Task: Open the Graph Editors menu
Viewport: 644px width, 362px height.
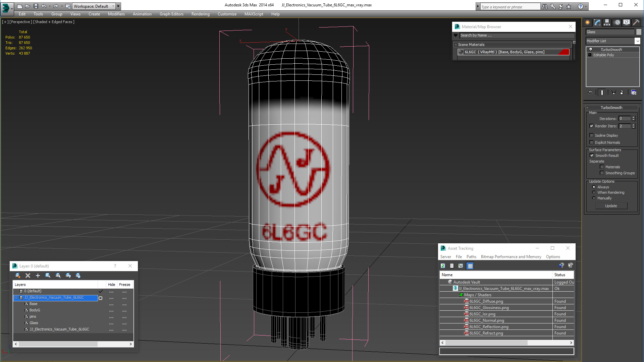Action: 171,14
